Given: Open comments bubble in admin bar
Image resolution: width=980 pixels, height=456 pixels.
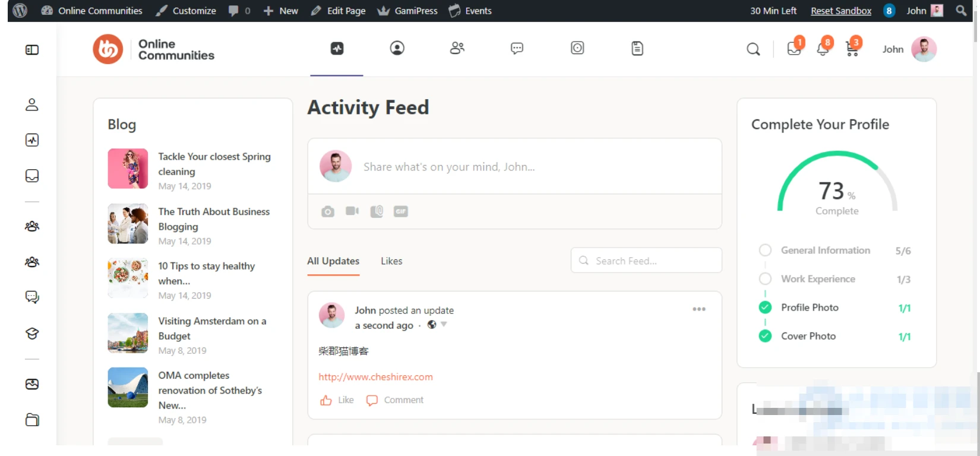Looking at the screenshot, I should [239, 11].
